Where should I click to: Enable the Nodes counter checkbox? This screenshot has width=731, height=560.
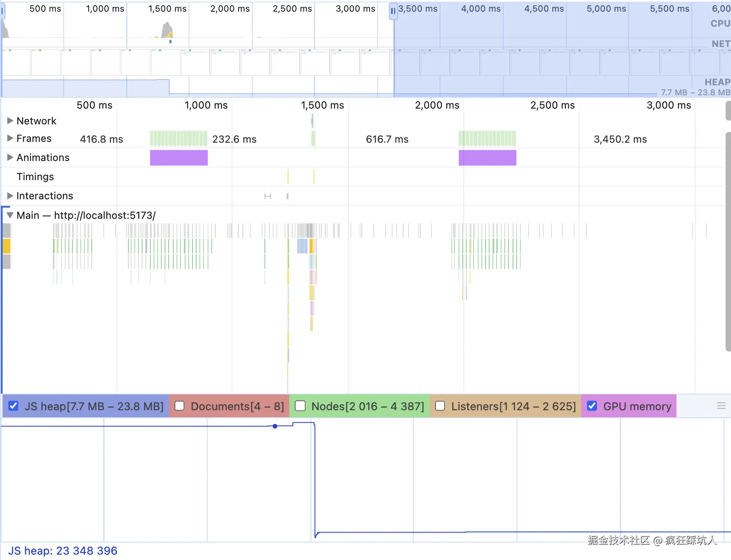[300, 406]
